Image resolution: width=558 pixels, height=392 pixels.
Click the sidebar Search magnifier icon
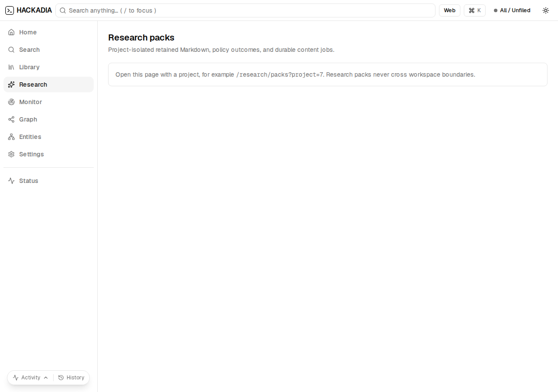click(11, 50)
